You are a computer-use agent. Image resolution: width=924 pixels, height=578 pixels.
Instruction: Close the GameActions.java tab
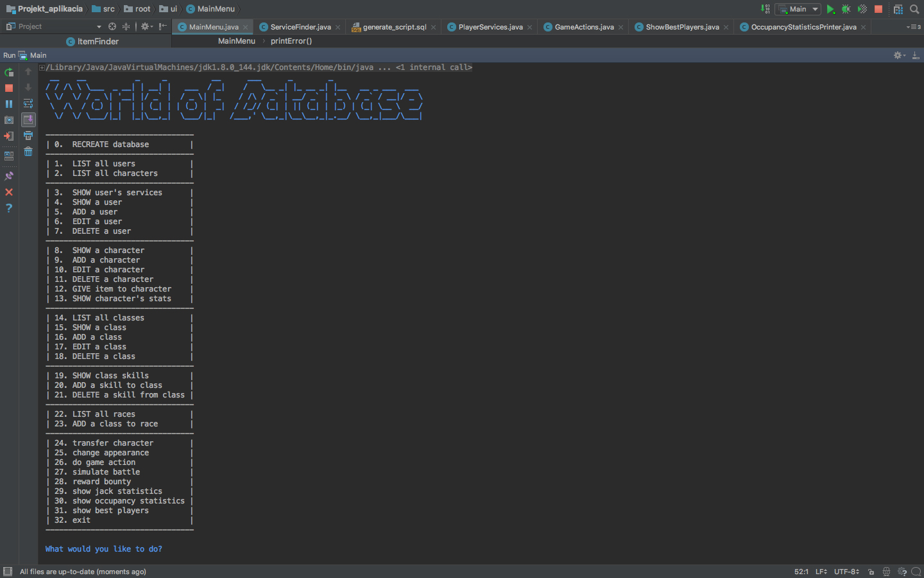click(x=620, y=28)
